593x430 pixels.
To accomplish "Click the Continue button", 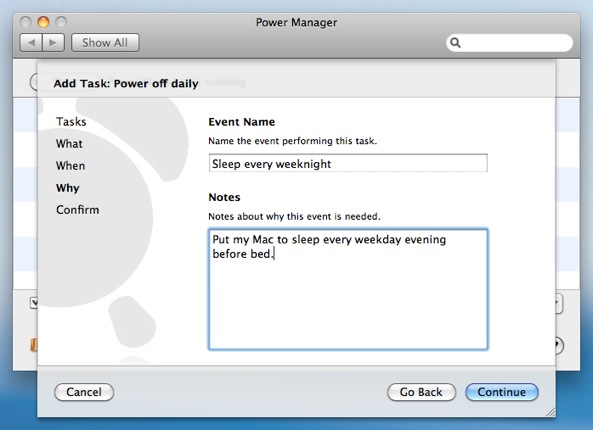I will [501, 392].
